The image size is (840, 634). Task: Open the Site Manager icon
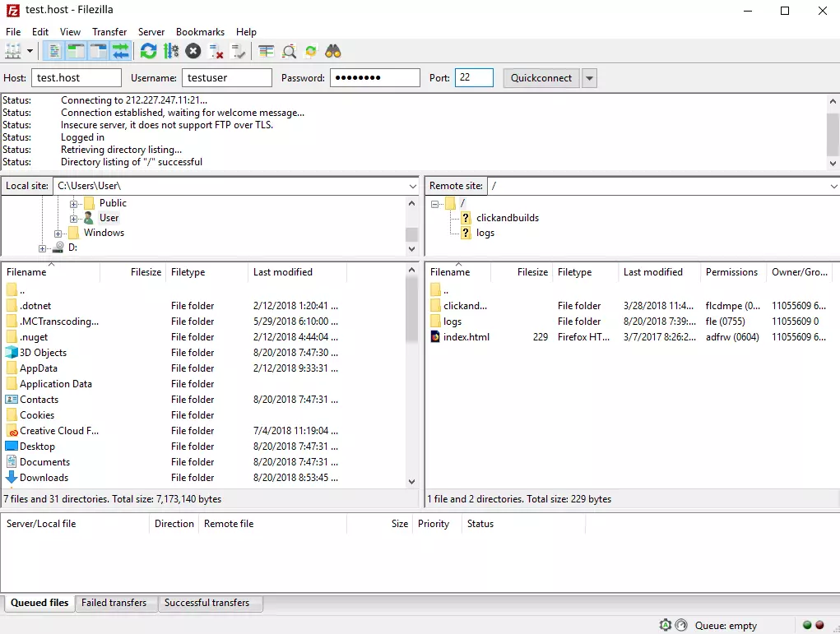(13, 51)
